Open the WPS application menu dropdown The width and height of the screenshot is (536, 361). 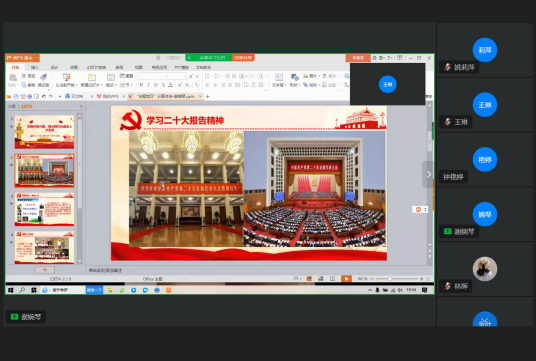(x=23, y=58)
